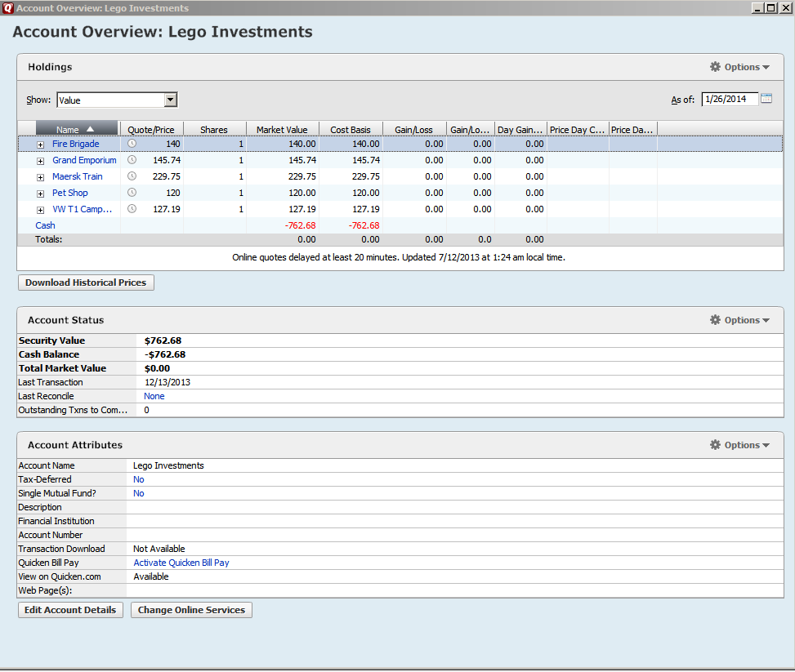Viewport: 795px width, 672px height.
Task: Click the As of date field
Action: (x=730, y=99)
